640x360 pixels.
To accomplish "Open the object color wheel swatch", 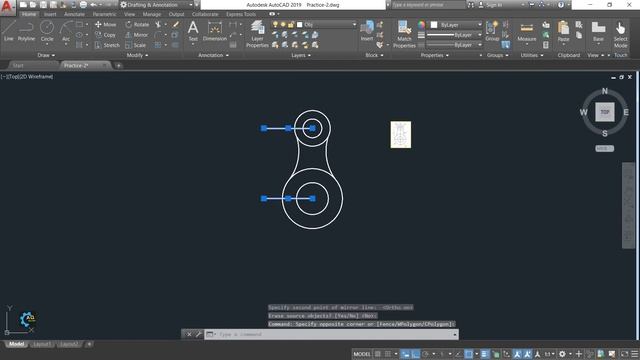I will click(x=421, y=25).
